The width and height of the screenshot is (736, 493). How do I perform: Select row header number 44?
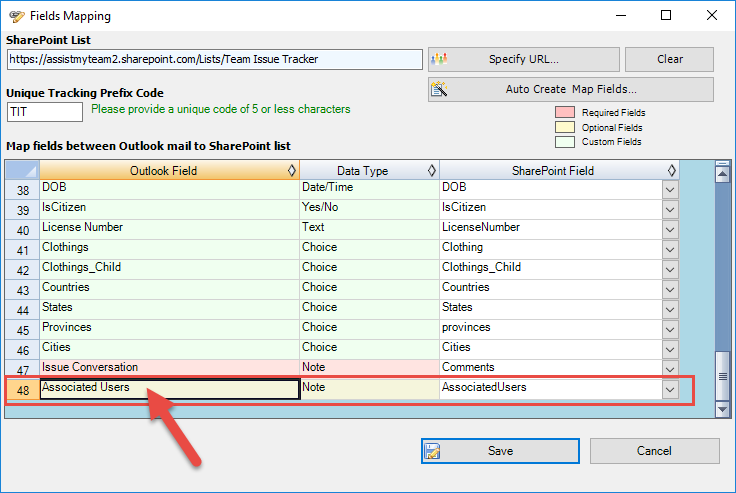pyautogui.click(x=22, y=308)
